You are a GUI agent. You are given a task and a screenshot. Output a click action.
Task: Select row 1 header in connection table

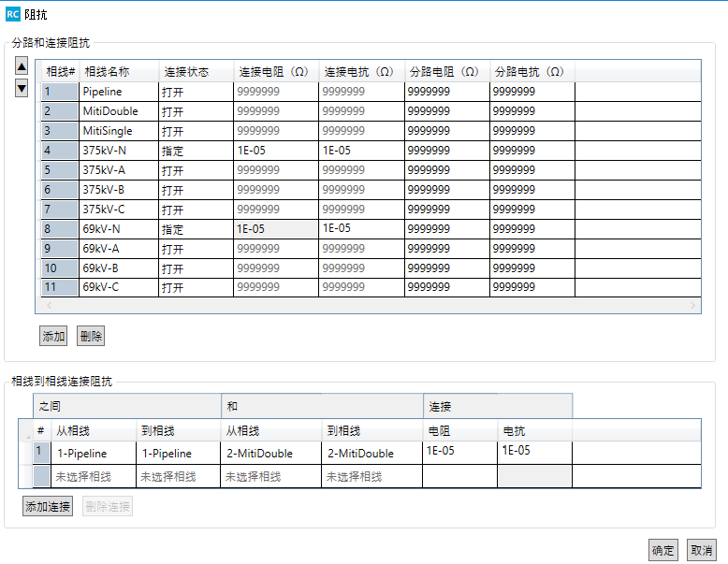pos(41,453)
